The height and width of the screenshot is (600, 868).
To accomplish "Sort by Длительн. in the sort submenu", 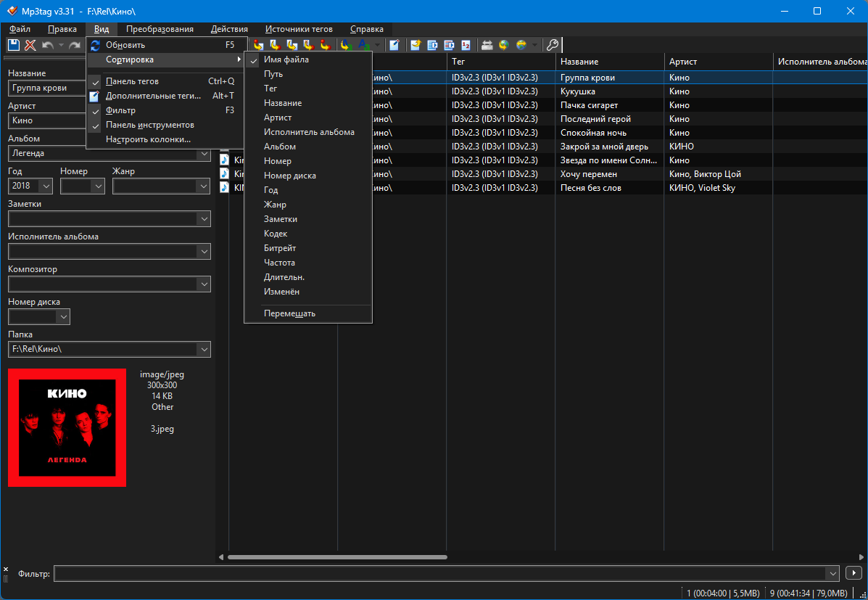I will (x=307, y=277).
